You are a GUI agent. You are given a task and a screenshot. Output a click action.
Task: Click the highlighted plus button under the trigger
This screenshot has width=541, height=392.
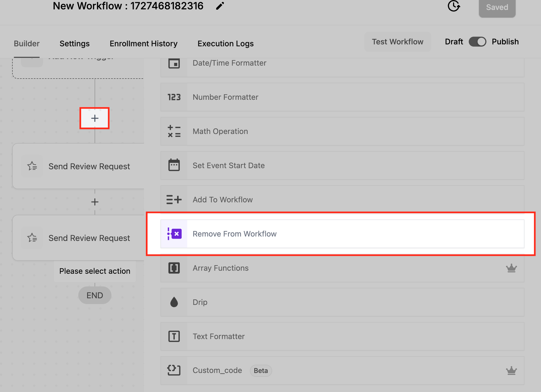[x=95, y=118]
